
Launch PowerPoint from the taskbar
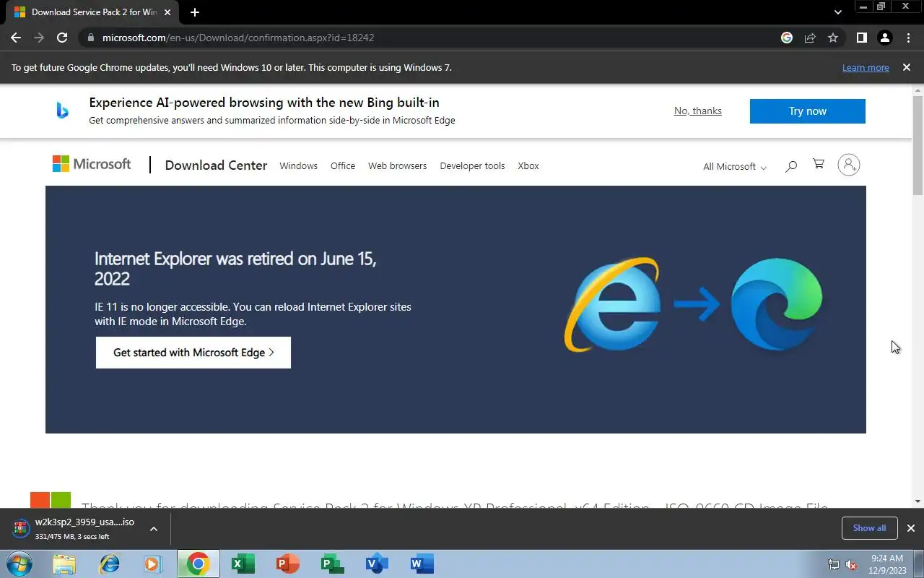point(287,564)
